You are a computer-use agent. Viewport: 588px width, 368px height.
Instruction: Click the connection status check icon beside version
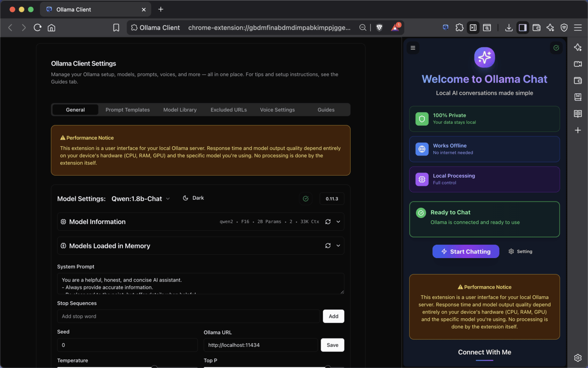point(305,199)
